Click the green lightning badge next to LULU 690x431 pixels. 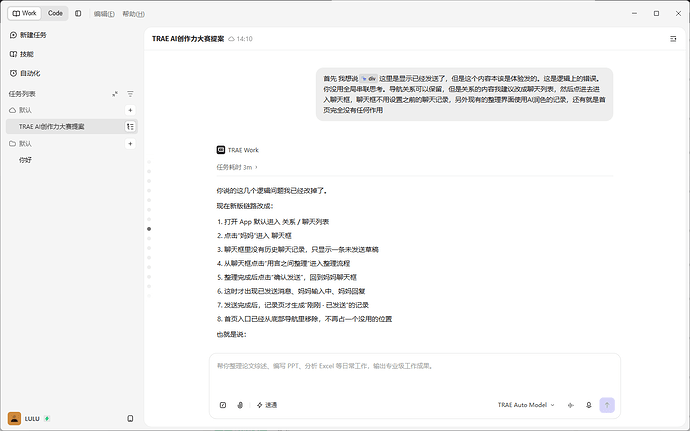tap(47, 419)
